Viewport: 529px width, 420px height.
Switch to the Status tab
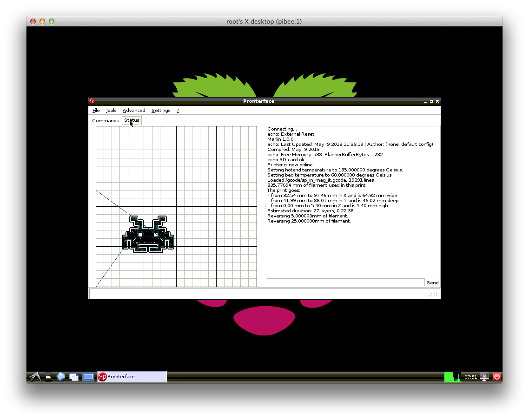point(132,120)
